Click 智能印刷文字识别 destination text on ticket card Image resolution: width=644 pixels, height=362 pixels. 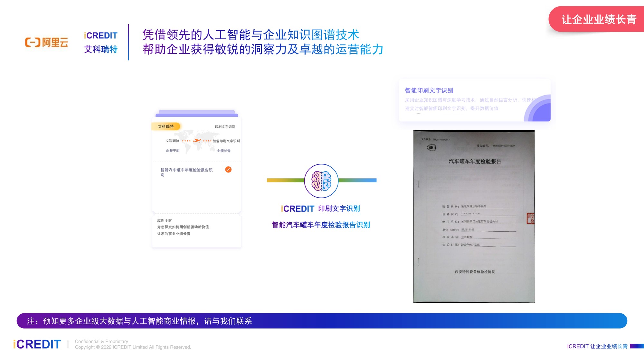tap(226, 141)
